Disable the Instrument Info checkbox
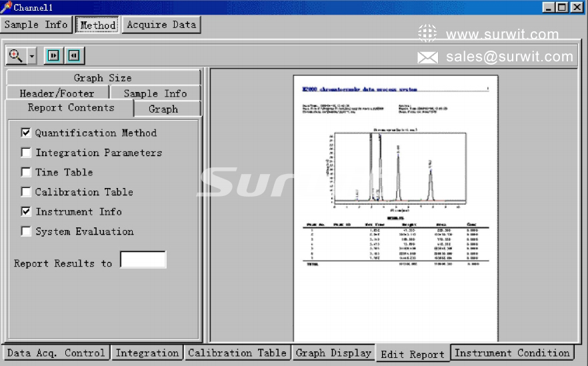 coord(26,212)
